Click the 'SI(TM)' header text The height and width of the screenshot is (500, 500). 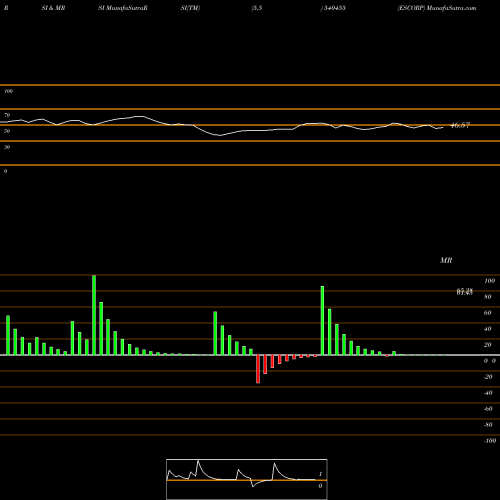tap(190, 8)
